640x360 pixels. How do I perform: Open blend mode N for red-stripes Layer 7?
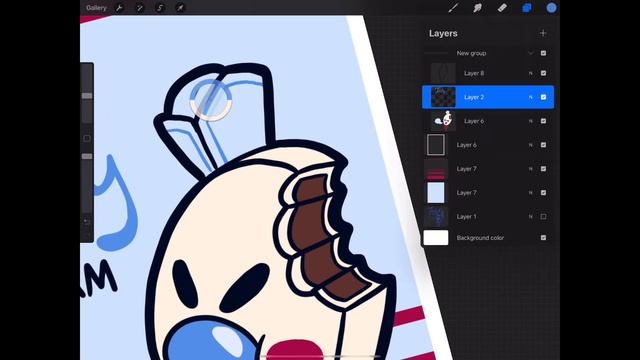531,169
